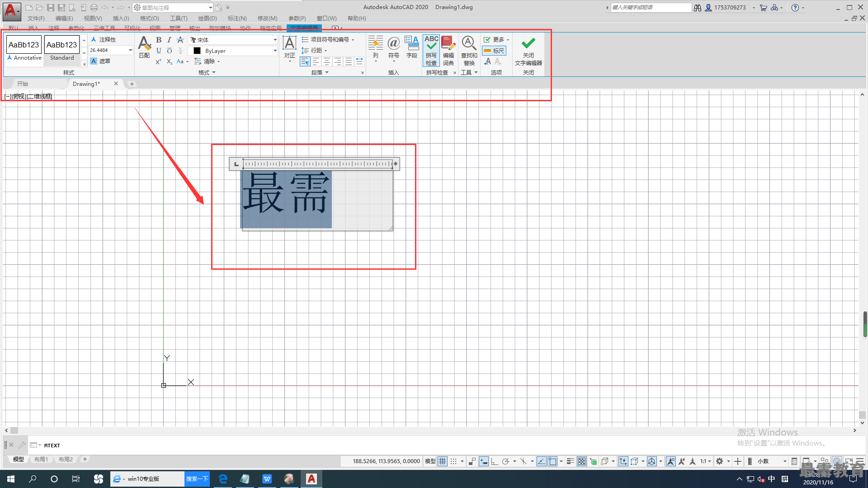Toggle Lineweight display in status bar
Image resolution: width=868 pixels, height=488 pixels.
point(571,461)
